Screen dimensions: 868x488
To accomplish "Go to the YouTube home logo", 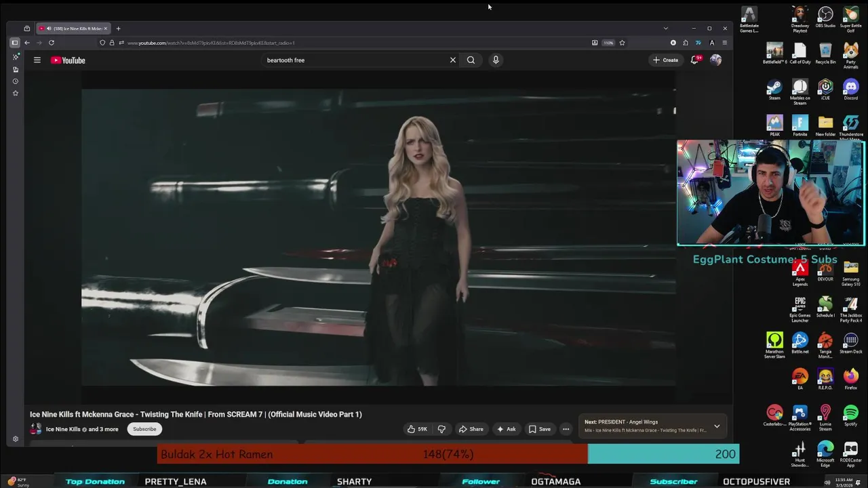I will click(x=68, y=60).
